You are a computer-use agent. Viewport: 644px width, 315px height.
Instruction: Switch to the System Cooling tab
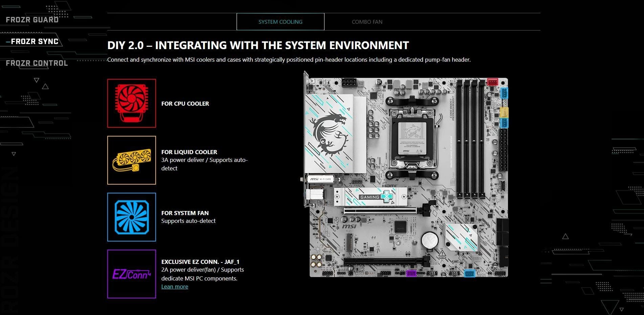pyautogui.click(x=280, y=22)
